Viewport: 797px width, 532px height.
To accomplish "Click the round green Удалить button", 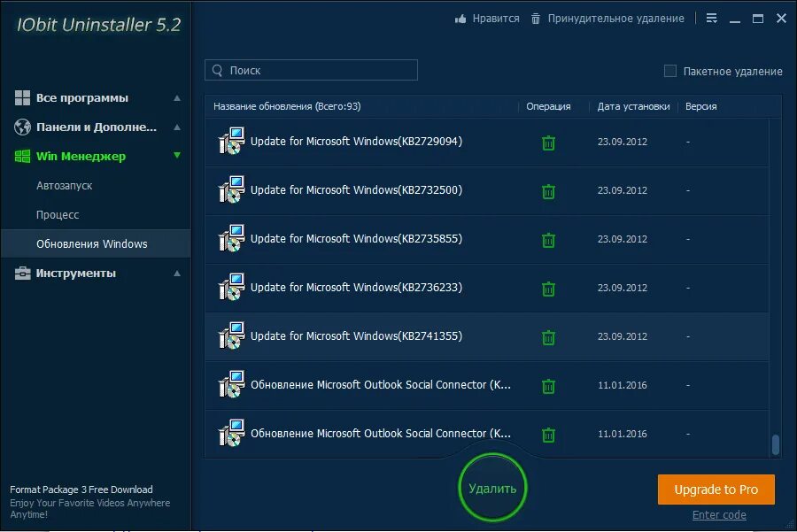I will coord(492,488).
